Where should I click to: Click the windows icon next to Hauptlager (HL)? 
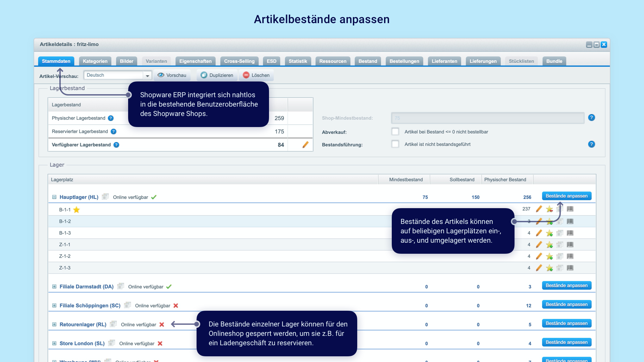click(x=105, y=196)
